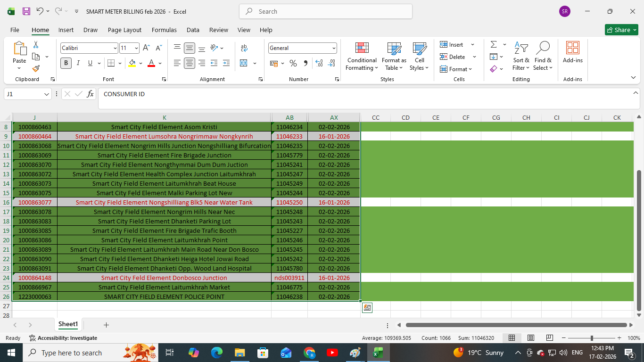
Task: Toggle Italic formatting button
Action: coord(78,63)
